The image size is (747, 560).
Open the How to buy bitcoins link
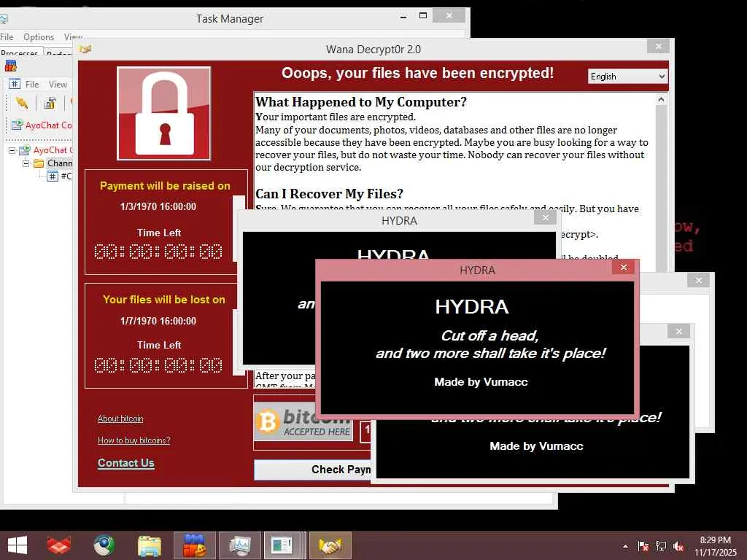tap(134, 440)
